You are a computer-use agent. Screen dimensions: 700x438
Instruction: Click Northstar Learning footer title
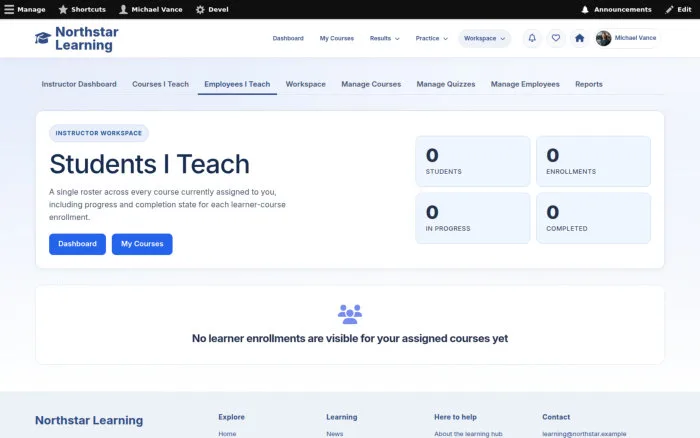89,420
